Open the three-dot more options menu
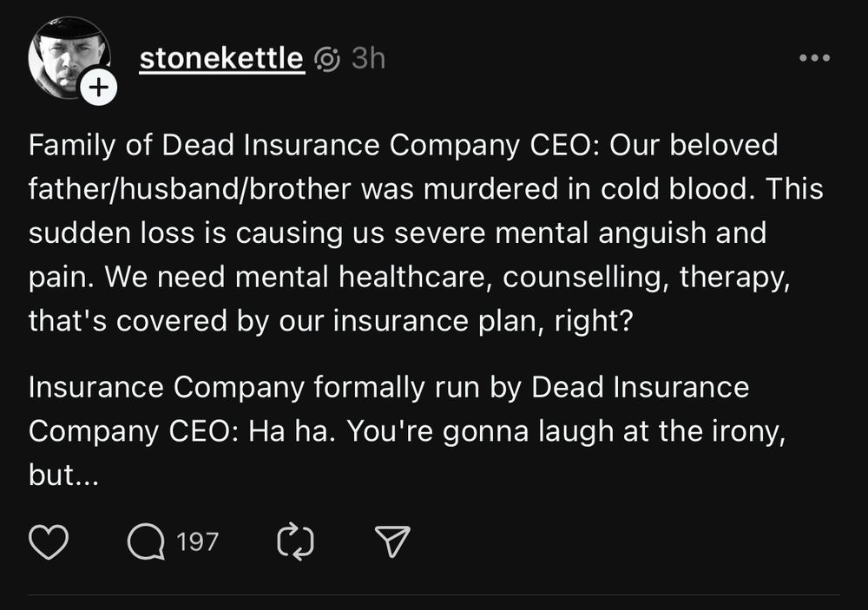Screen dimensions: 868x610 tap(814, 58)
